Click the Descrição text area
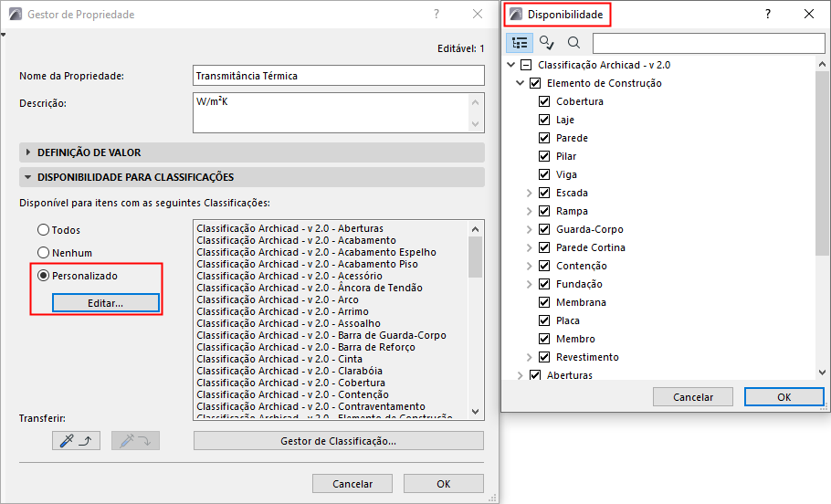 (331, 113)
